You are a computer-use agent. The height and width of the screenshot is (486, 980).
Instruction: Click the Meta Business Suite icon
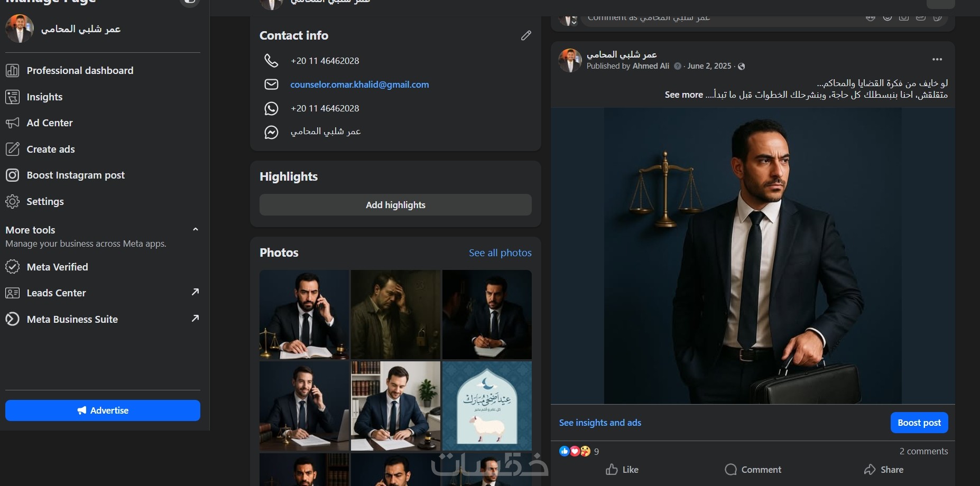point(13,319)
